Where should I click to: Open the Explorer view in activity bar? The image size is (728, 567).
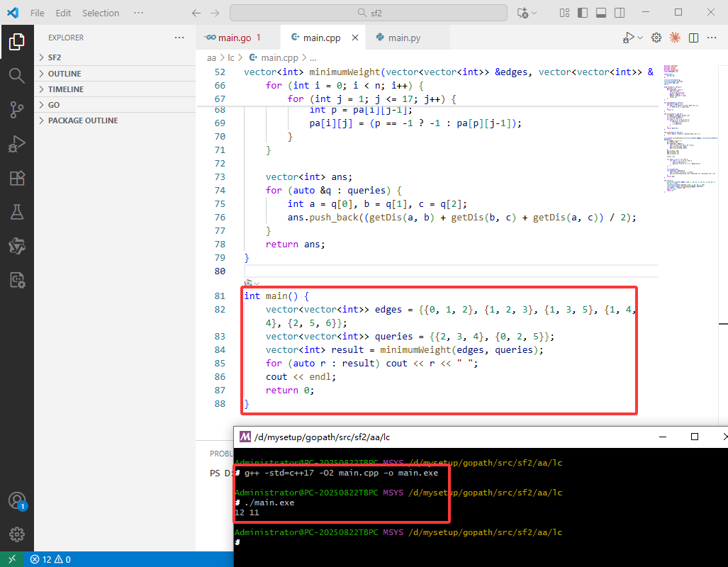pyautogui.click(x=17, y=42)
